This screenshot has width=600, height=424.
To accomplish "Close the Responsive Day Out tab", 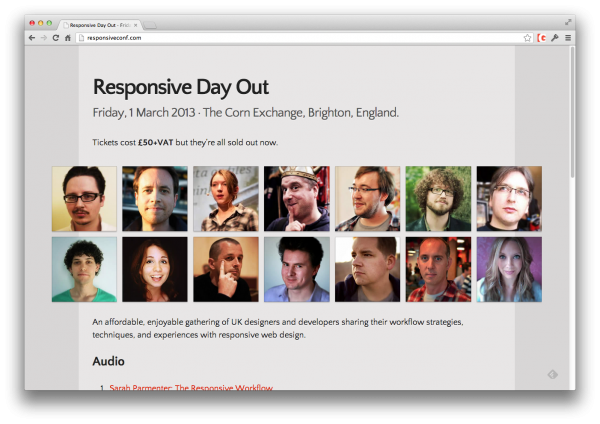I will click(x=135, y=25).
